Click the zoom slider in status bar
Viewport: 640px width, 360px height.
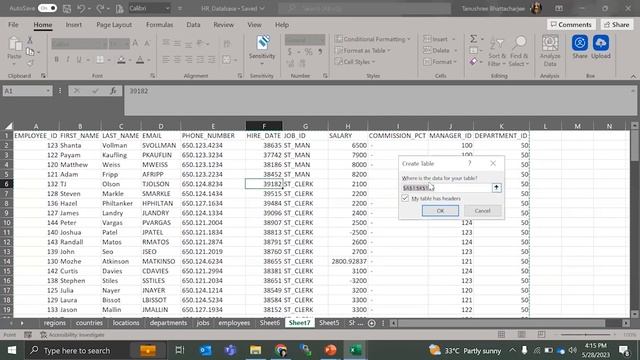585,335
